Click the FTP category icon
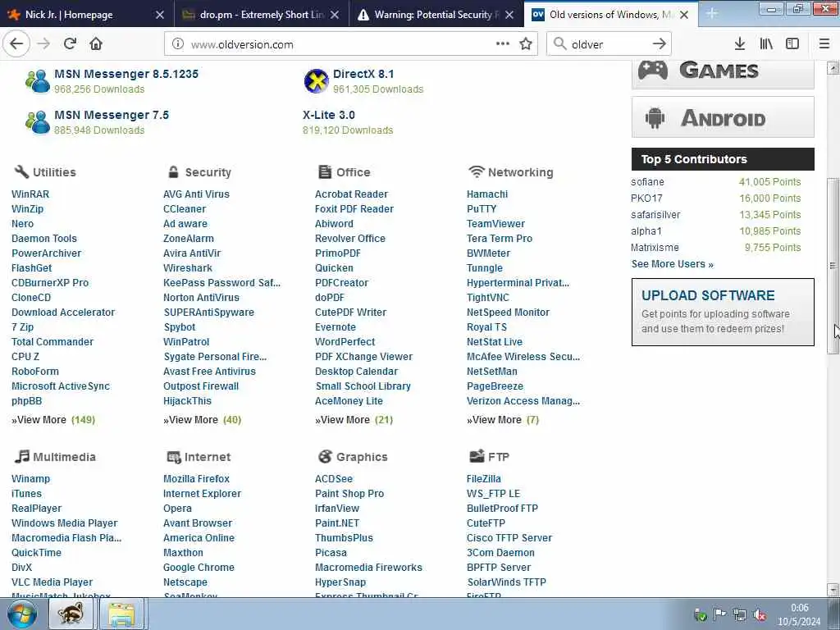Screen dimensions: 840x630 click(x=477, y=456)
